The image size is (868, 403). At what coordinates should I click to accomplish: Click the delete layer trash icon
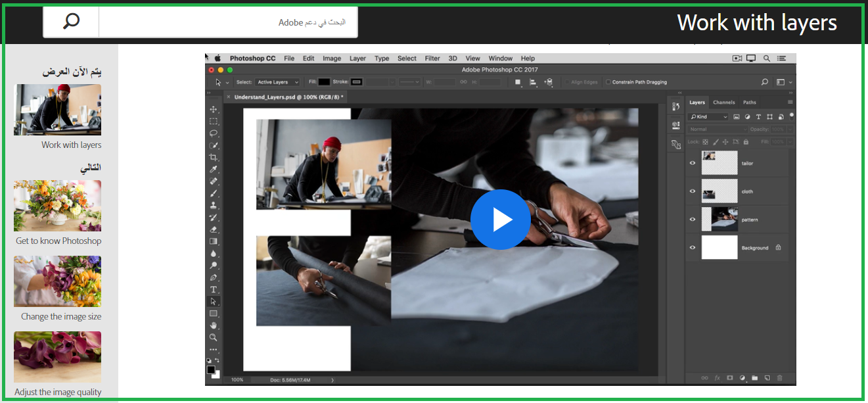[779, 378]
